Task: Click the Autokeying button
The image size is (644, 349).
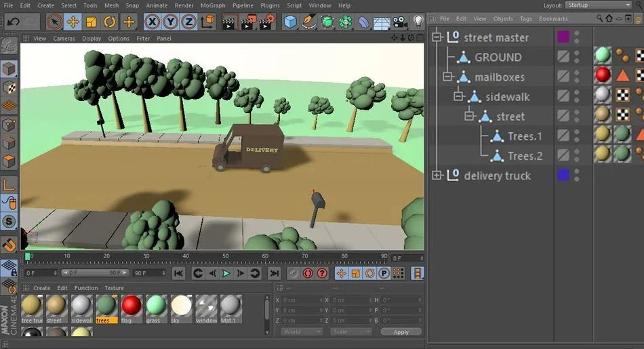Action: pos(308,273)
